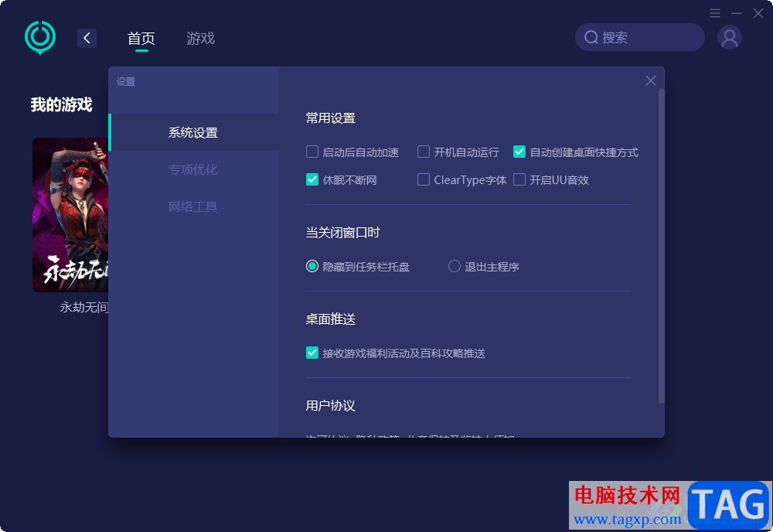Click the 常用设置 section heading
This screenshot has width=773, height=532.
point(331,118)
